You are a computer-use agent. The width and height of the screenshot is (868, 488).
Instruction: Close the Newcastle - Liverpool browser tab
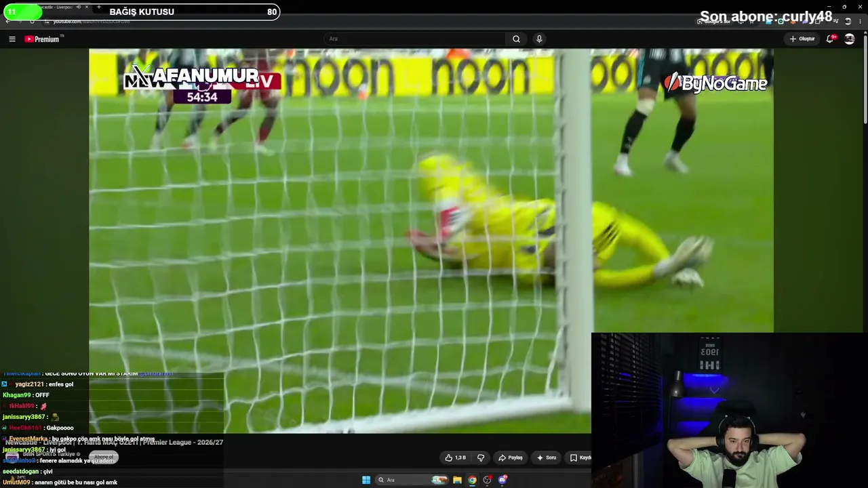coord(87,7)
